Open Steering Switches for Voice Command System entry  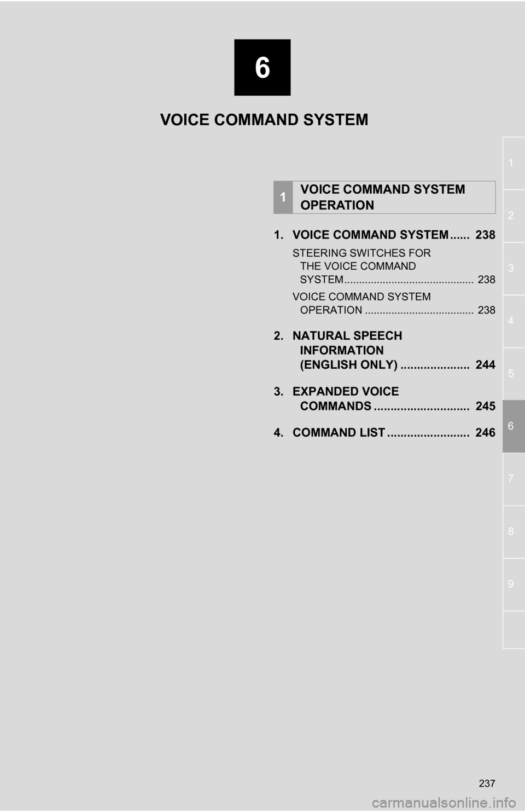(394, 266)
